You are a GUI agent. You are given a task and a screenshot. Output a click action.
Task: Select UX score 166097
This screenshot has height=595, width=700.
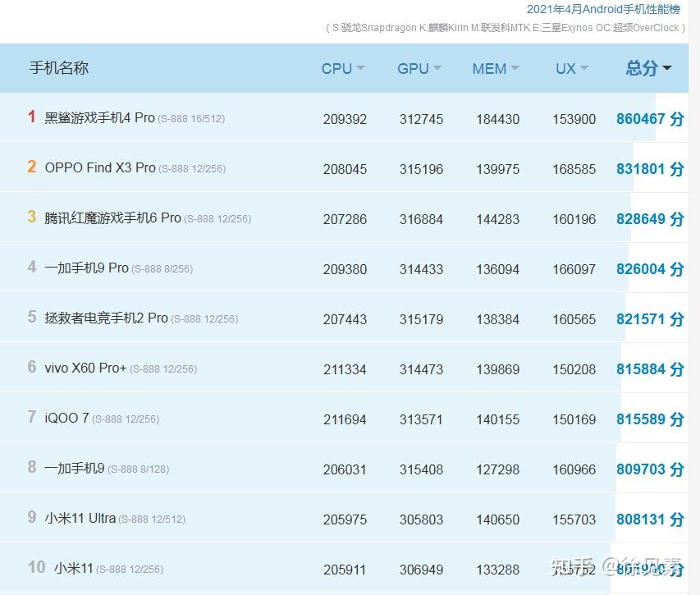574,269
